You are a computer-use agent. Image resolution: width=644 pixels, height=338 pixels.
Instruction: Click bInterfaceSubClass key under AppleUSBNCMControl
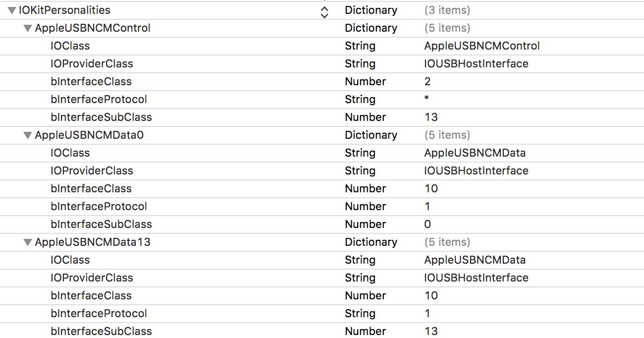click(101, 117)
